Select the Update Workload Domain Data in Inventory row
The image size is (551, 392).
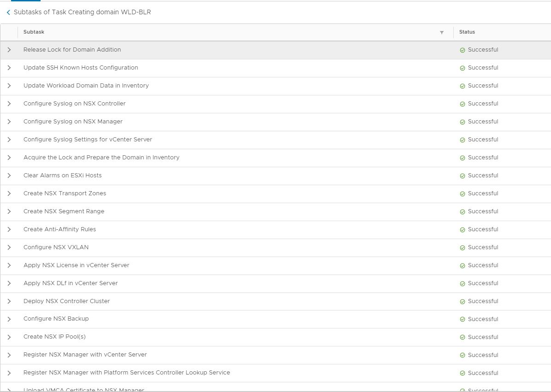tap(86, 86)
